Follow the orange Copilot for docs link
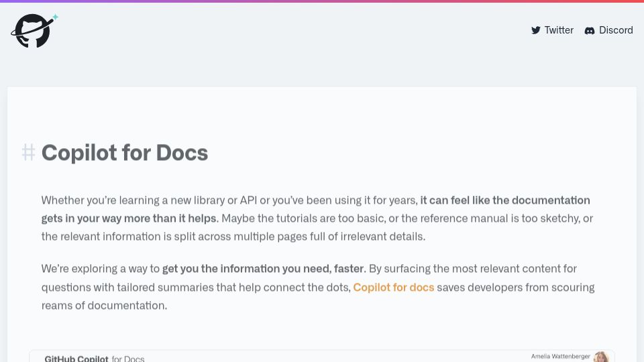This screenshot has height=362, width=644. (x=394, y=288)
